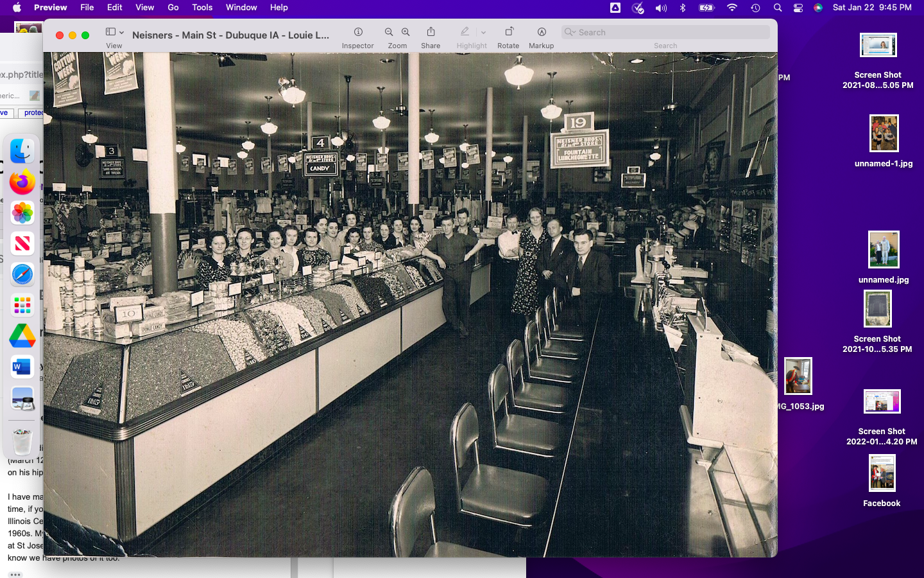Launch Firefox from the Dock
This screenshot has height=578, width=924.
pyautogui.click(x=22, y=182)
